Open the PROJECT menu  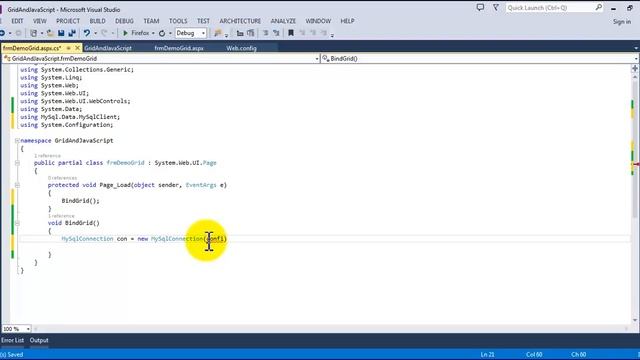(68, 21)
